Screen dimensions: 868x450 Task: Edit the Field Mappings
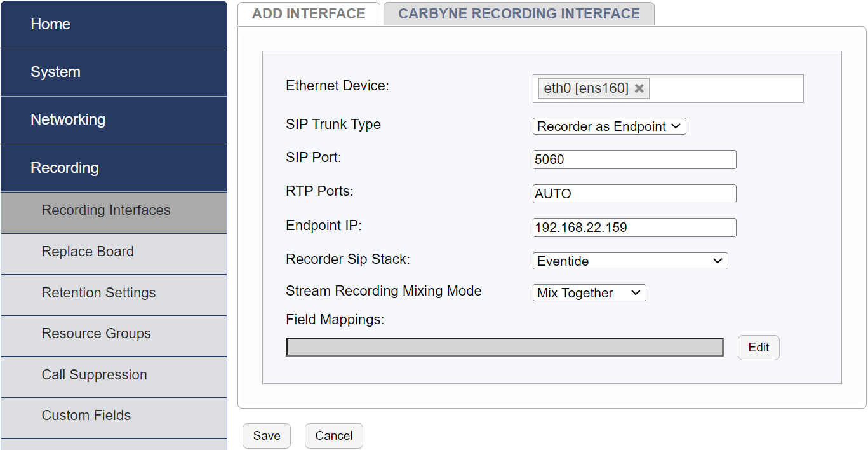click(758, 348)
